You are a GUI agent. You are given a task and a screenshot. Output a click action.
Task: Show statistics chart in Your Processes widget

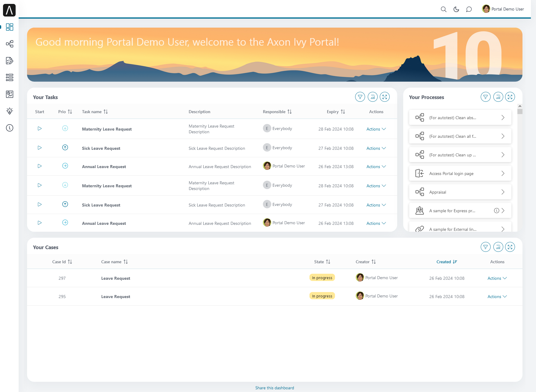tap(498, 97)
